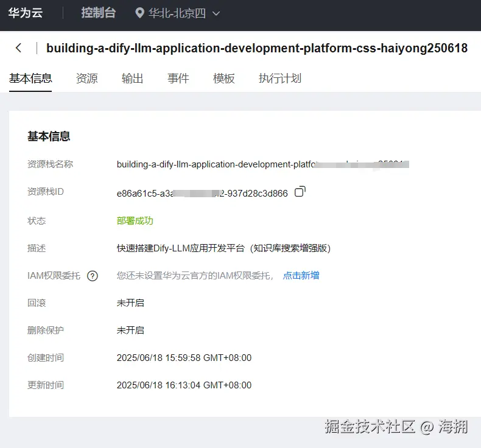Open the 华为云 home logo

[26, 13]
